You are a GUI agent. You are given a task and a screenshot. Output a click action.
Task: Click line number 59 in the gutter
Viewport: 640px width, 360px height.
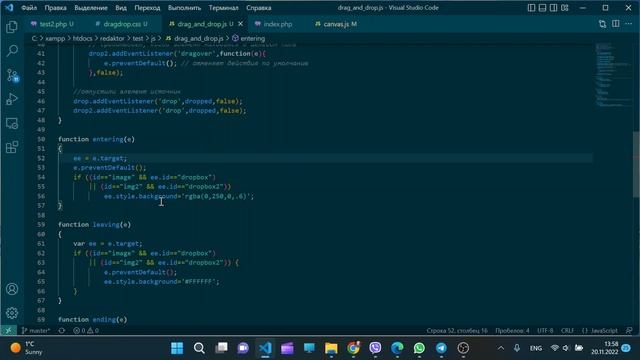(41, 224)
